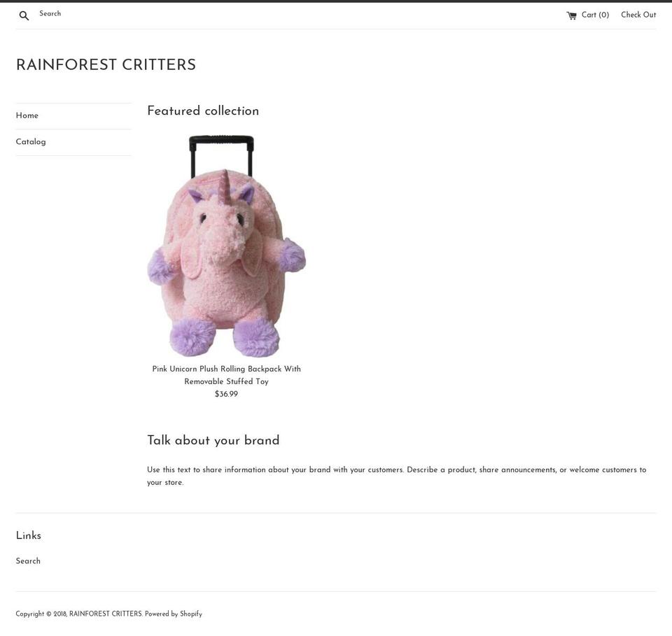
Task: Open the pink unicorn backpack product image
Action: [x=226, y=246]
